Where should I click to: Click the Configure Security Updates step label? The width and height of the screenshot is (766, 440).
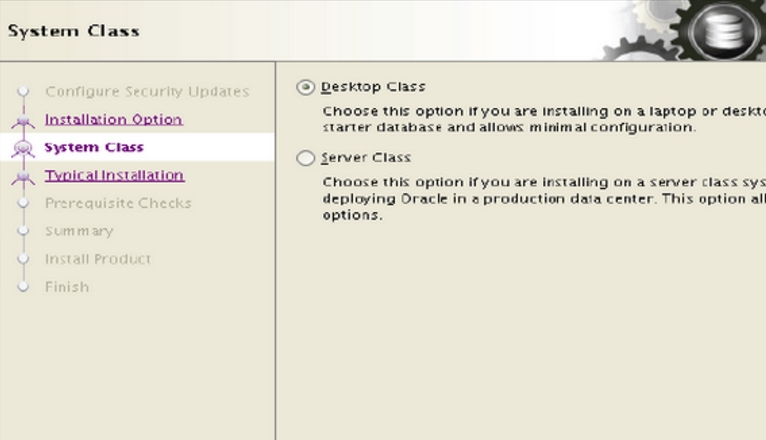(147, 91)
